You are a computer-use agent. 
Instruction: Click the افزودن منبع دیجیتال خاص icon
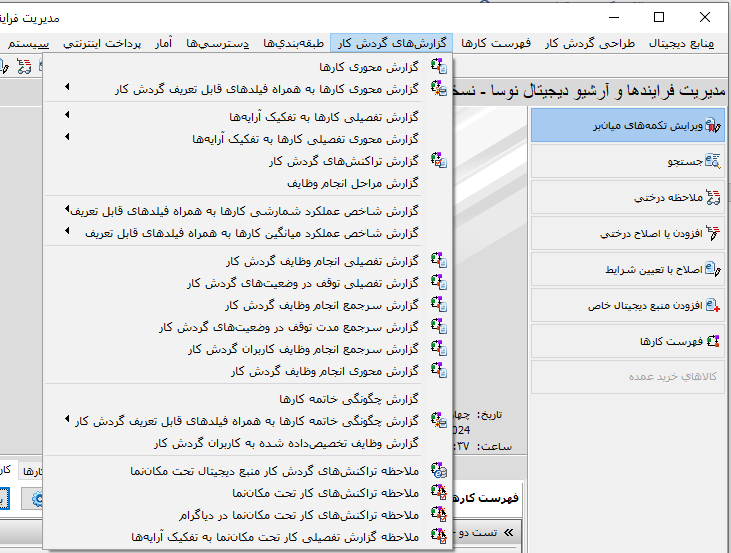tap(712, 305)
